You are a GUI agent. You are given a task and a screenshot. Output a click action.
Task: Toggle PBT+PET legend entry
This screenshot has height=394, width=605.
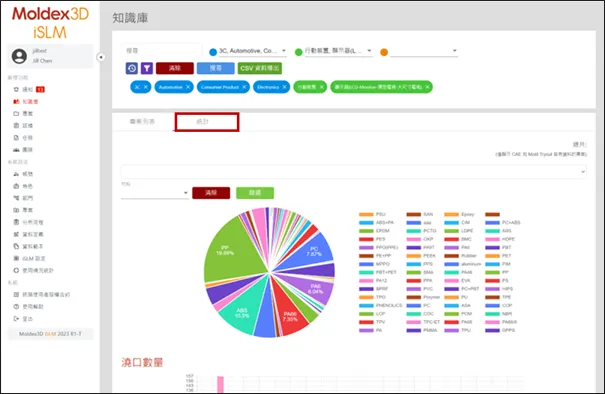point(378,272)
